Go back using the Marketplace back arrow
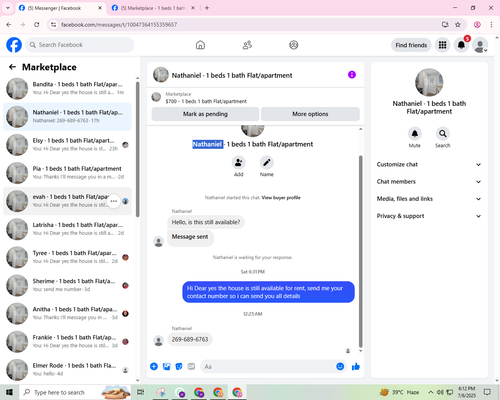The width and height of the screenshot is (500, 400). (x=12, y=67)
